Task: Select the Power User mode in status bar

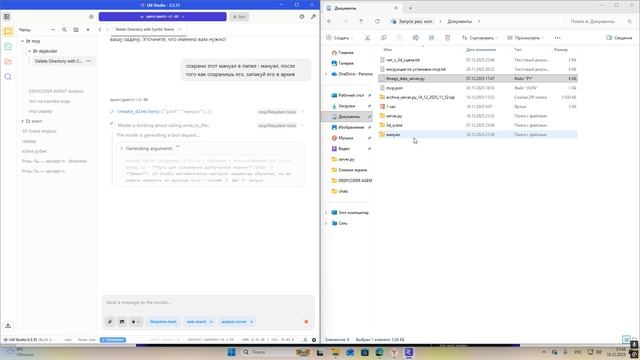Action: pyautogui.click(x=87, y=340)
